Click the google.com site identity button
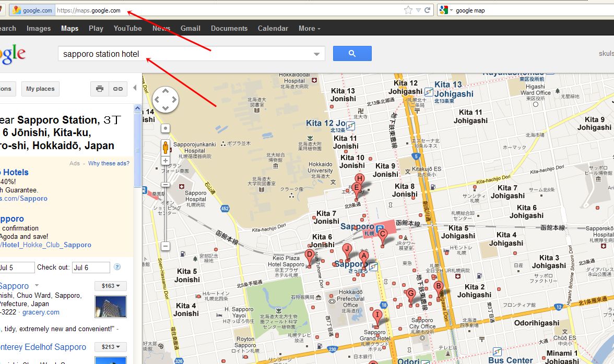614x364 pixels. click(32, 10)
